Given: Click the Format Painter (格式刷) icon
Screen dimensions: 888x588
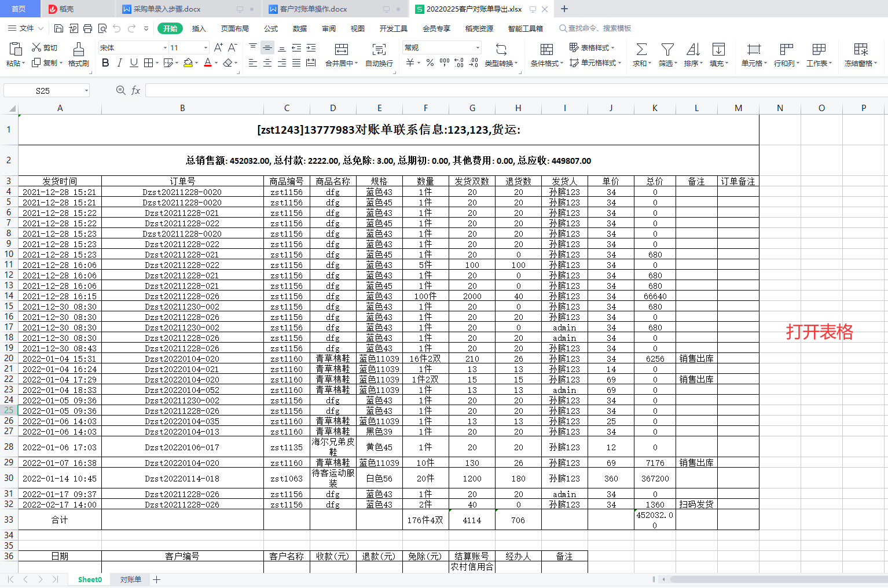Looking at the screenshot, I should [78, 50].
